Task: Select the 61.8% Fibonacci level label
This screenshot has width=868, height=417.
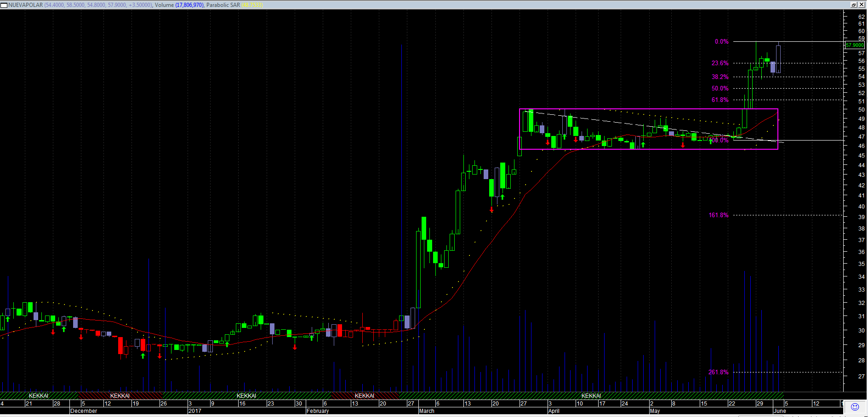Action: 720,100
